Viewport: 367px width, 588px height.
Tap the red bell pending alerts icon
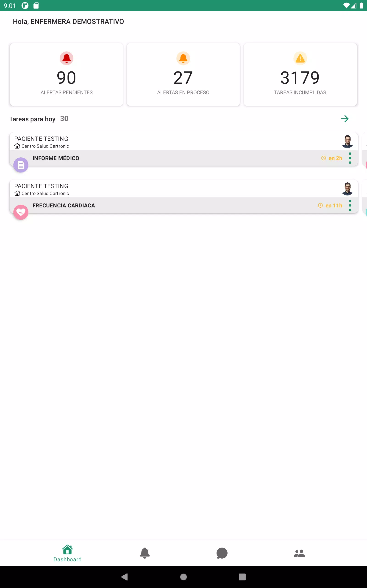tap(67, 58)
